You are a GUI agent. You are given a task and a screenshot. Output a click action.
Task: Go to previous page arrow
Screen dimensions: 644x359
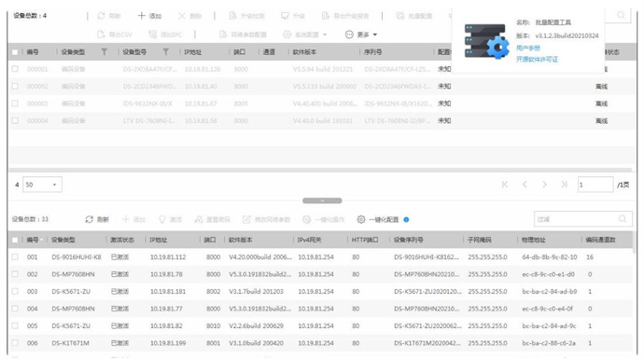[x=525, y=185]
